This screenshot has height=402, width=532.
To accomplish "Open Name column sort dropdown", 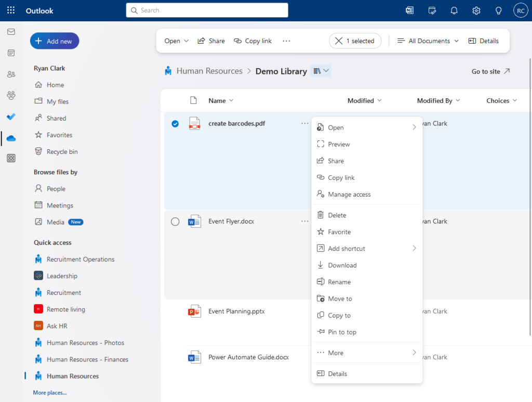I will click(x=231, y=100).
